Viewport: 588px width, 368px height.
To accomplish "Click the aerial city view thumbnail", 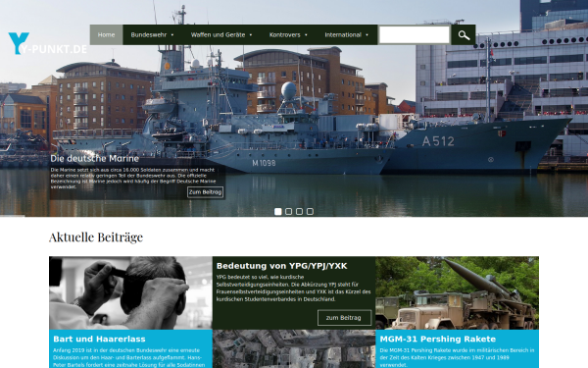I will [294, 348].
